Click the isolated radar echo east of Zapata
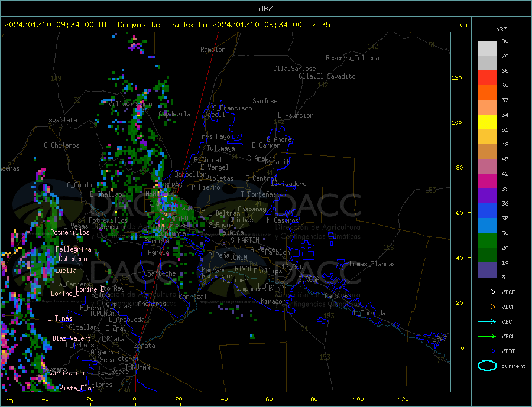 (252, 337)
